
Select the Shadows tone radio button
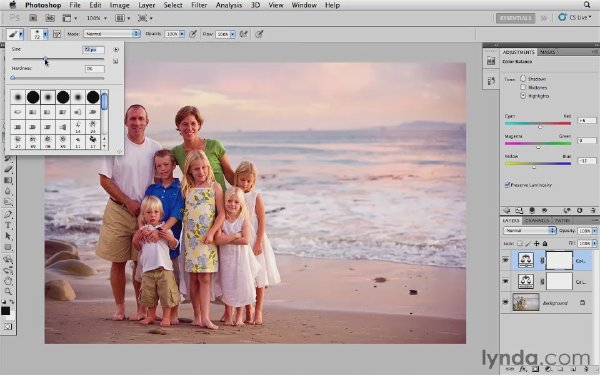tap(523, 78)
